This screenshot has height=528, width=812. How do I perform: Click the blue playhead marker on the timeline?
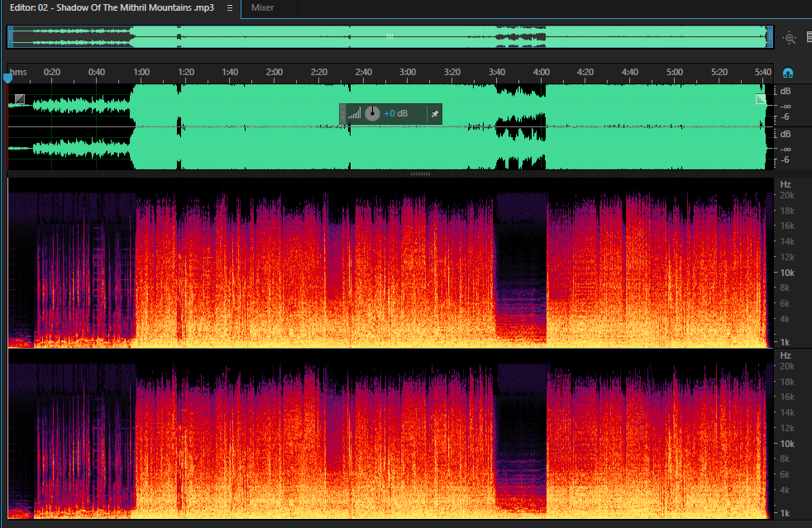coord(7,78)
